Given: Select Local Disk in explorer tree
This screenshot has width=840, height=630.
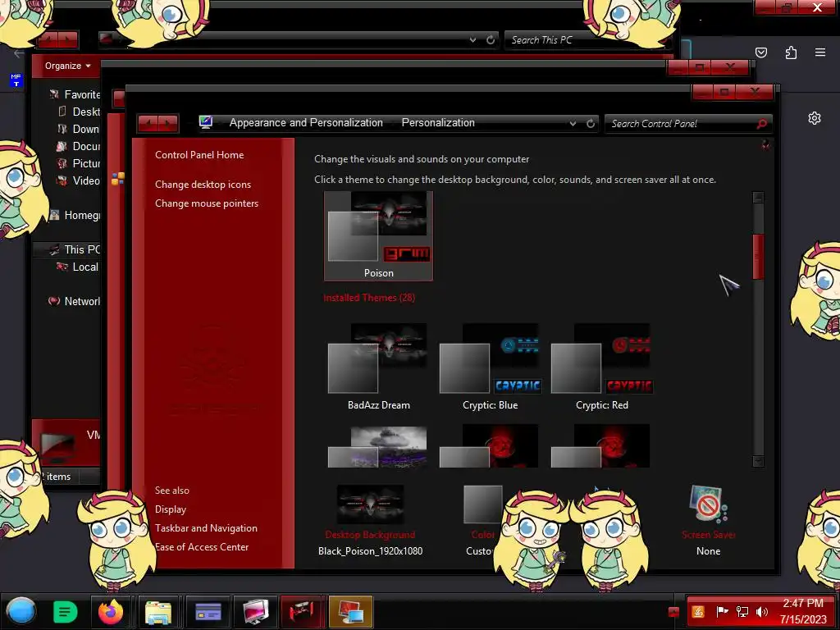Looking at the screenshot, I should [78, 267].
